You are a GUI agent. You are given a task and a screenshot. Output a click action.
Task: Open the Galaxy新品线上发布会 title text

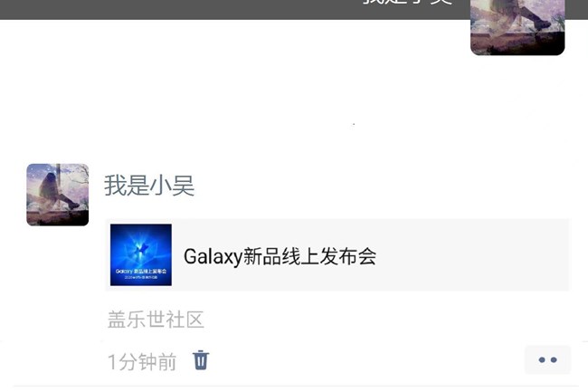click(280, 256)
